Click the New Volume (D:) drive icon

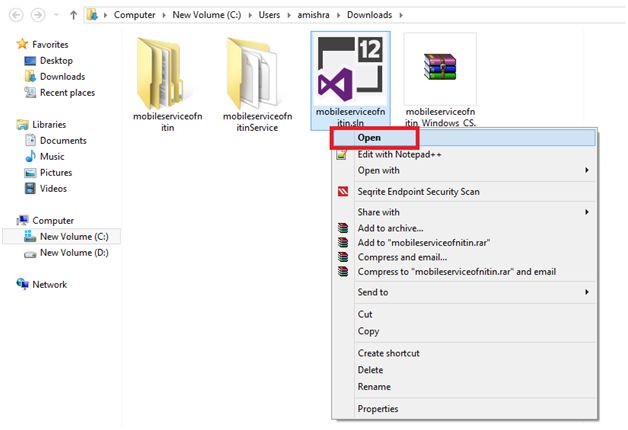click(x=30, y=254)
